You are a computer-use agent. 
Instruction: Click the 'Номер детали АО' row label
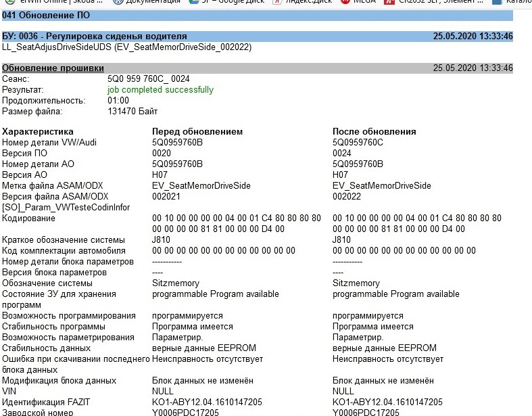pyautogui.click(x=38, y=164)
